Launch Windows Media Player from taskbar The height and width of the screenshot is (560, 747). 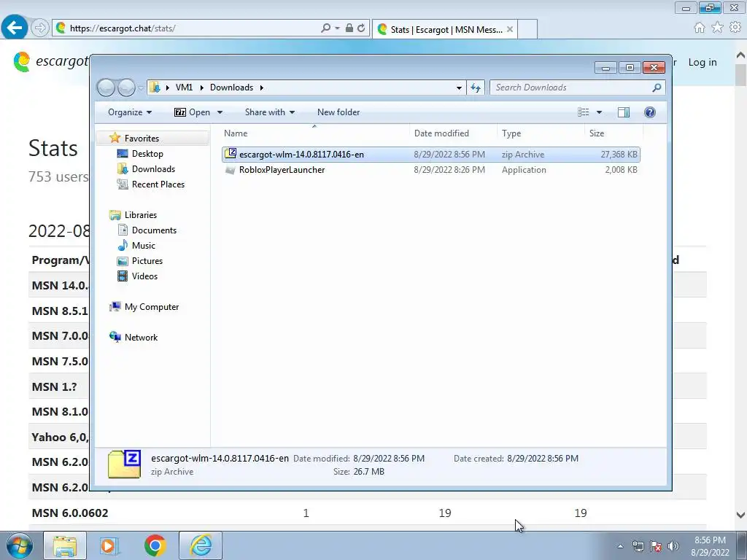(x=109, y=545)
